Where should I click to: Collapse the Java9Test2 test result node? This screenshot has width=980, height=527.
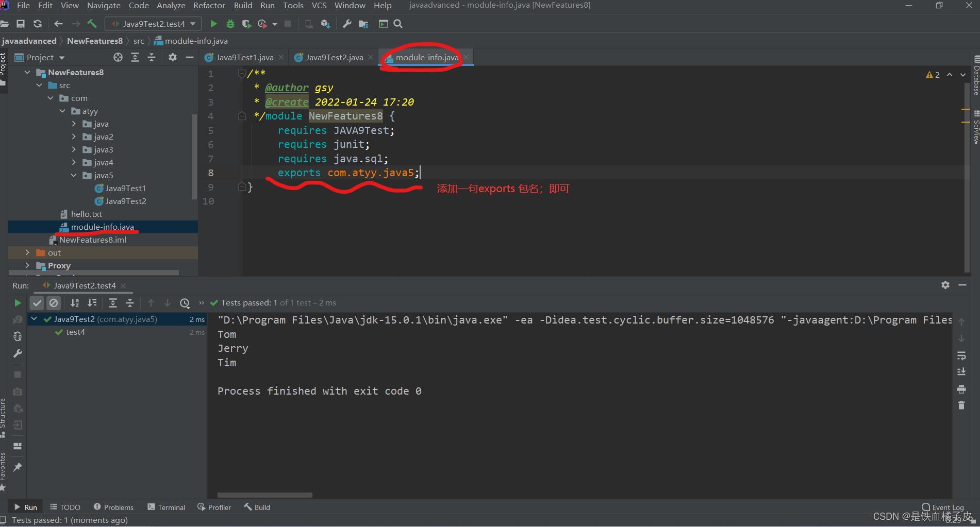[x=34, y=319]
